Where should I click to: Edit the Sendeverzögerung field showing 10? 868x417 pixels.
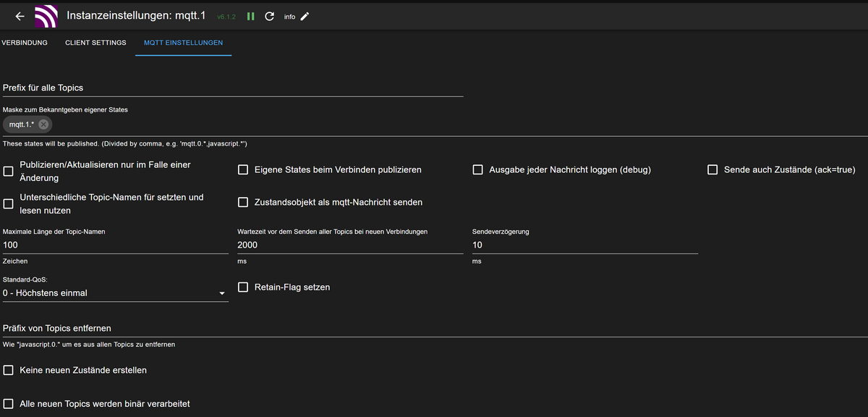(585, 245)
